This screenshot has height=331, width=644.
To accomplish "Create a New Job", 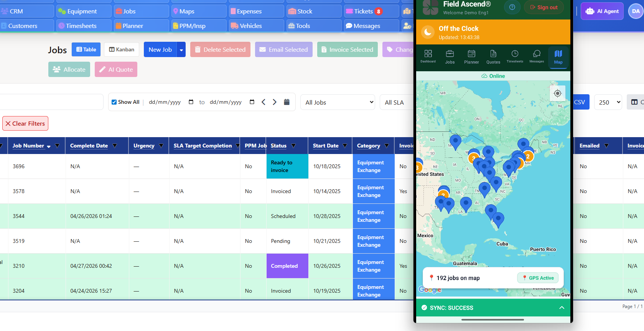I will [x=160, y=49].
